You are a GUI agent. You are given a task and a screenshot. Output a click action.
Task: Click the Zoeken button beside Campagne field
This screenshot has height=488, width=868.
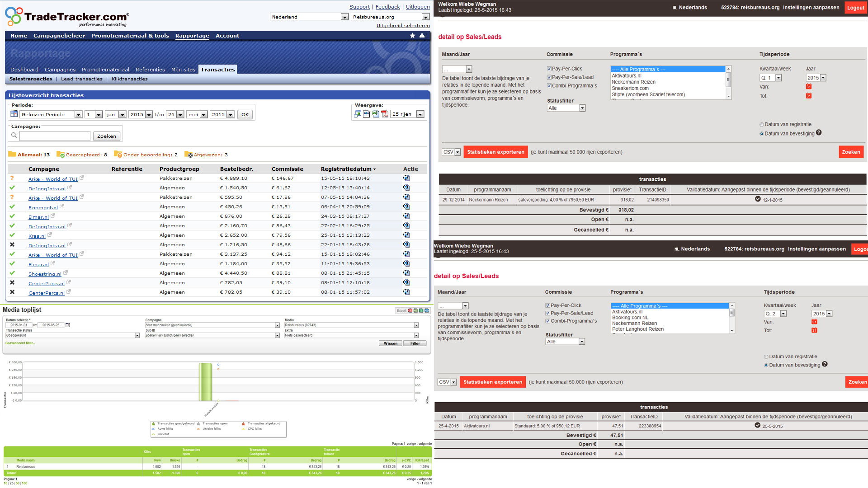click(107, 136)
